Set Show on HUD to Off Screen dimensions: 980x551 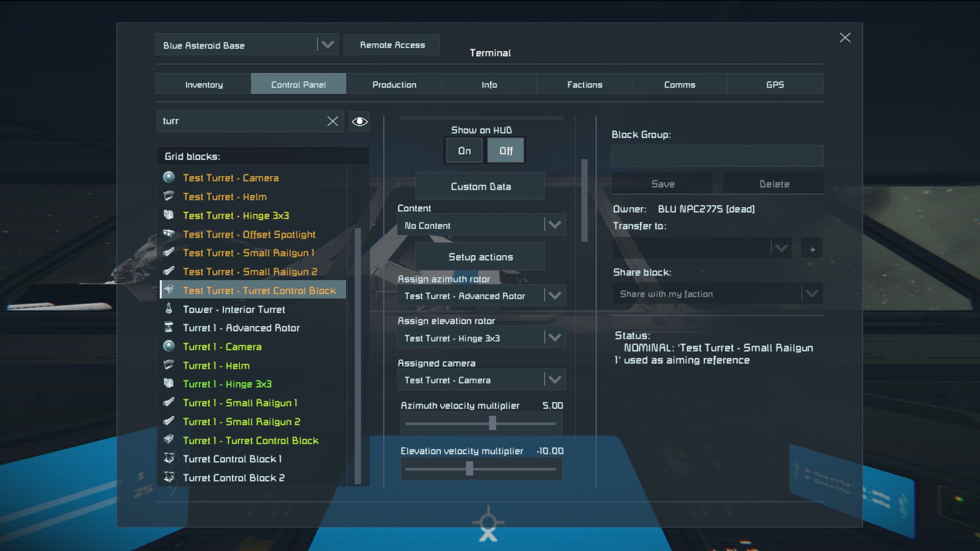tap(505, 151)
